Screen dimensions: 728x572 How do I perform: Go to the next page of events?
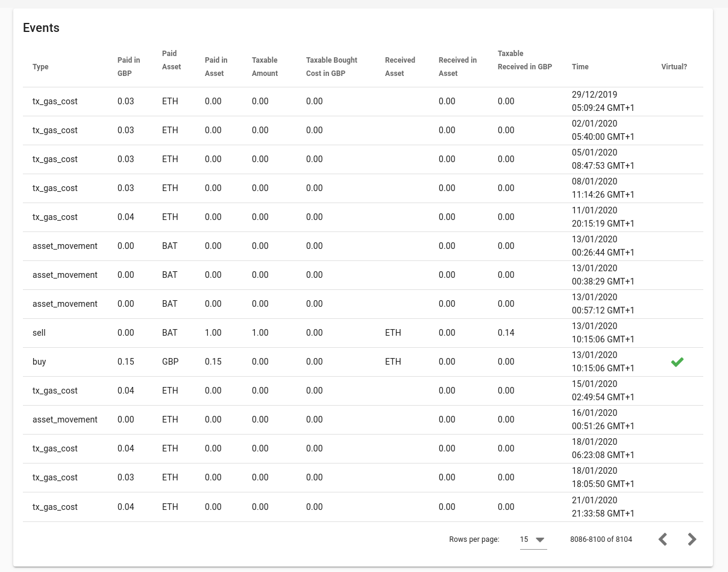(x=692, y=539)
